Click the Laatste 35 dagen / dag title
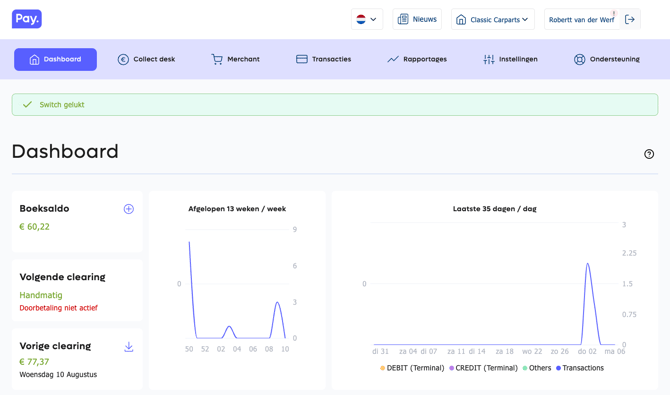The width and height of the screenshot is (670, 395). pyautogui.click(x=494, y=209)
